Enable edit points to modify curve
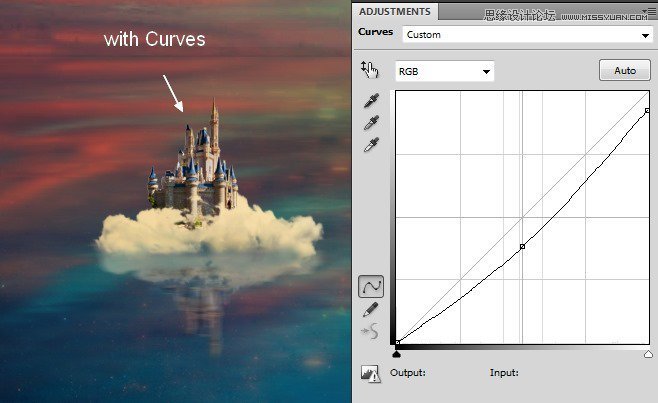The height and width of the screenshot is (403, 658). (371, 286)
